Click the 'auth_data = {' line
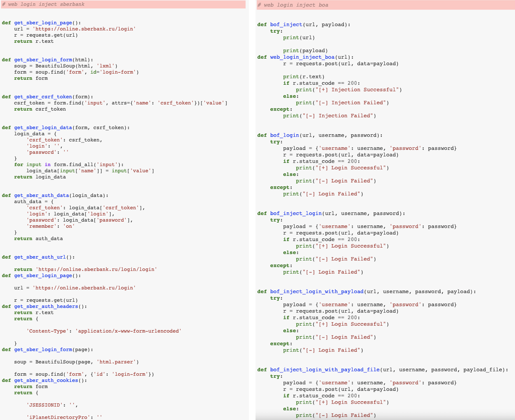The width and height of the screenshot is (515, 420). pos(34,201)
